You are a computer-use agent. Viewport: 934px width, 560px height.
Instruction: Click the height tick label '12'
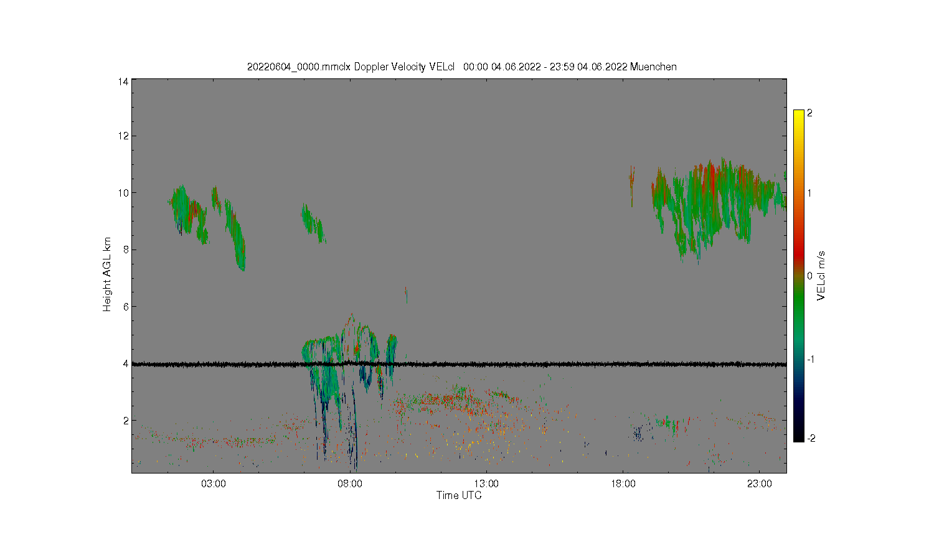(x=123, y=136)
